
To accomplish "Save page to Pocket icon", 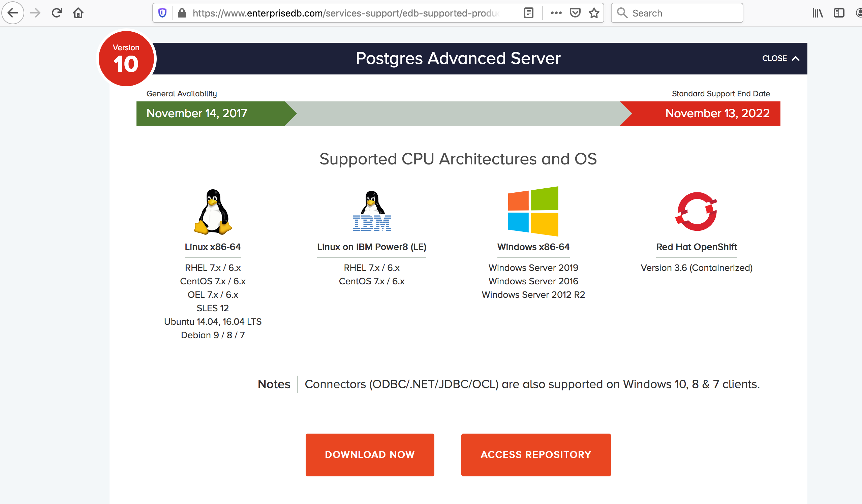I will pyautogui.click(x=575, y=13).
